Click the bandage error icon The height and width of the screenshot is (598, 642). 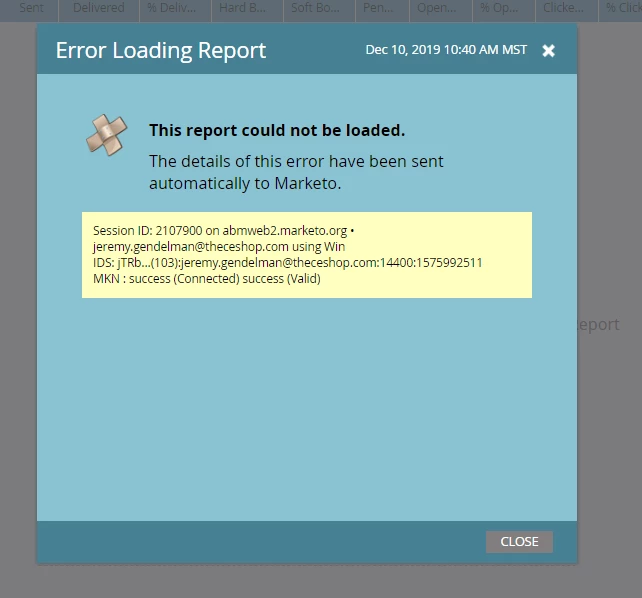[x=106, y=135]
